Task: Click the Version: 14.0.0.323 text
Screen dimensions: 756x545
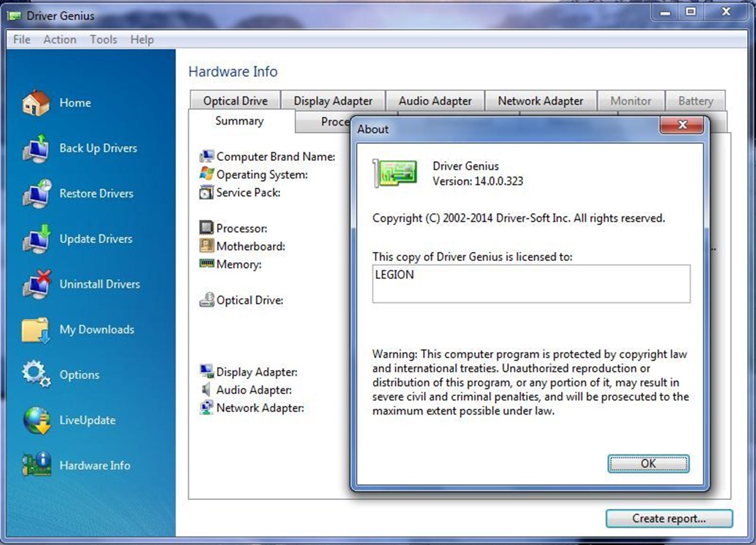Action: [x=478, y=181]
